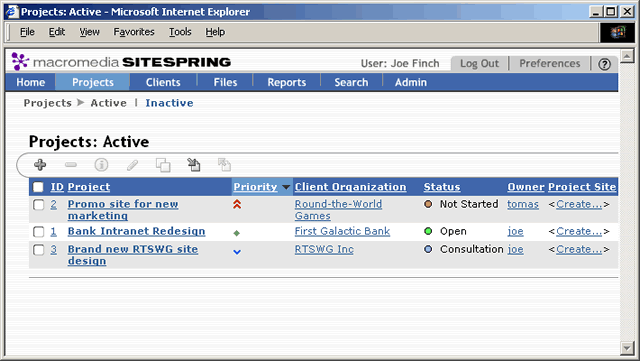
Task: Go to the Search tab
Action: click(351, 82)
